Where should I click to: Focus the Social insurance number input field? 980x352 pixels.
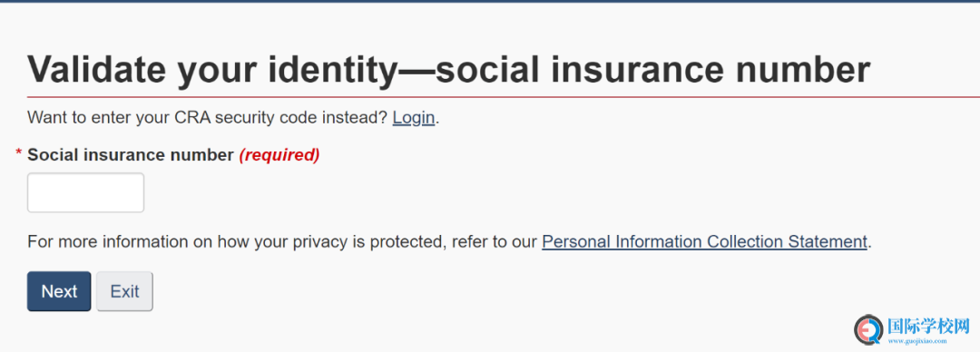pos(85,192)
